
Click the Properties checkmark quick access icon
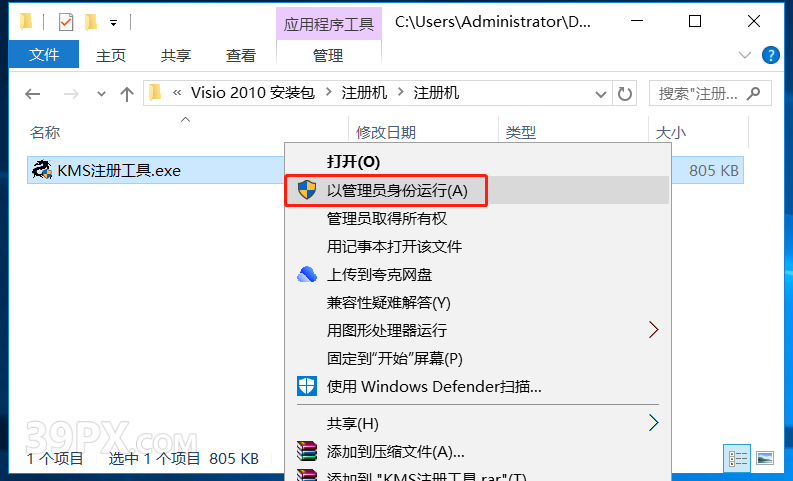(66, 22)
